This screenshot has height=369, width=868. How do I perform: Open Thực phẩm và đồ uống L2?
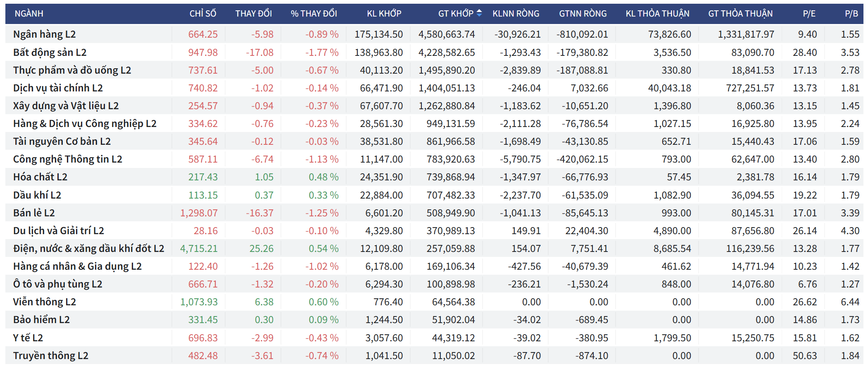pyautogui.click(x=72, y=70)
